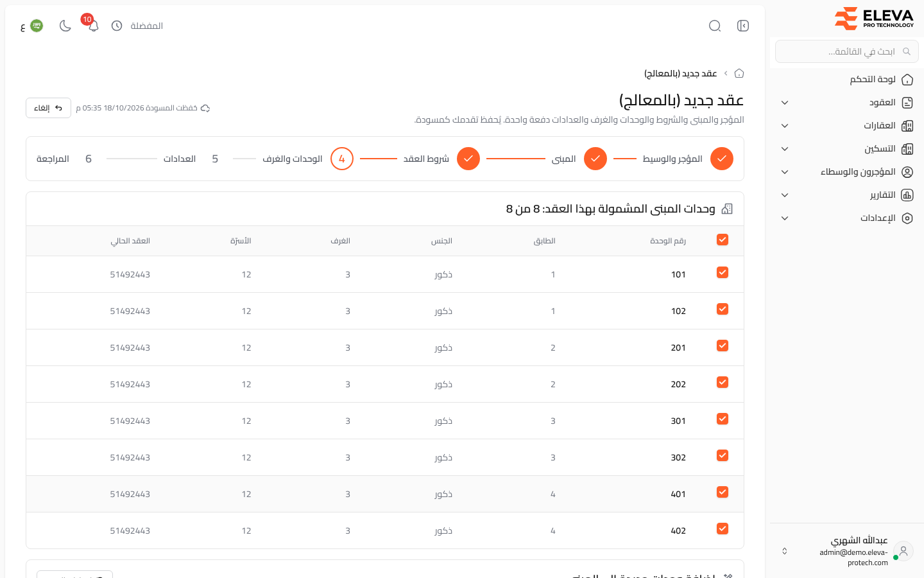Open the المفضلة favorites link

pyautogui.click(x=146, y=26)
